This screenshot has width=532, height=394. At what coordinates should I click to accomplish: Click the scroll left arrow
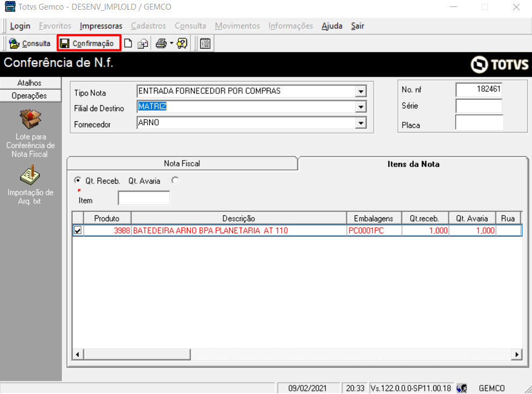(78, 354)
